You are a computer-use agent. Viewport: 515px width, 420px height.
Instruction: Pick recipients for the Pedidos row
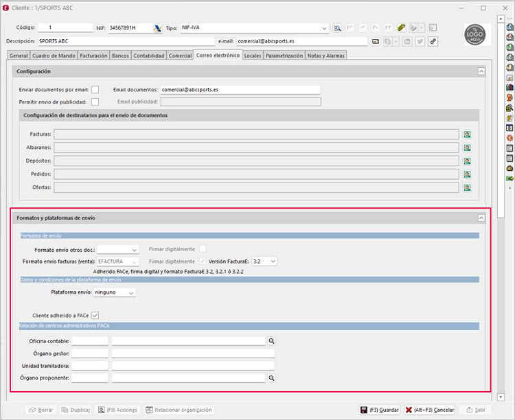(x=467, y=174)
